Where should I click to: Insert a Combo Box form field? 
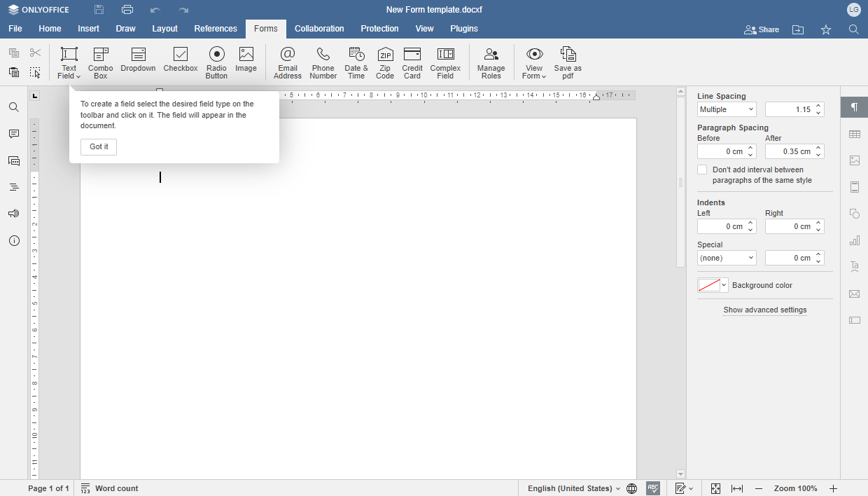pos(100,62)
